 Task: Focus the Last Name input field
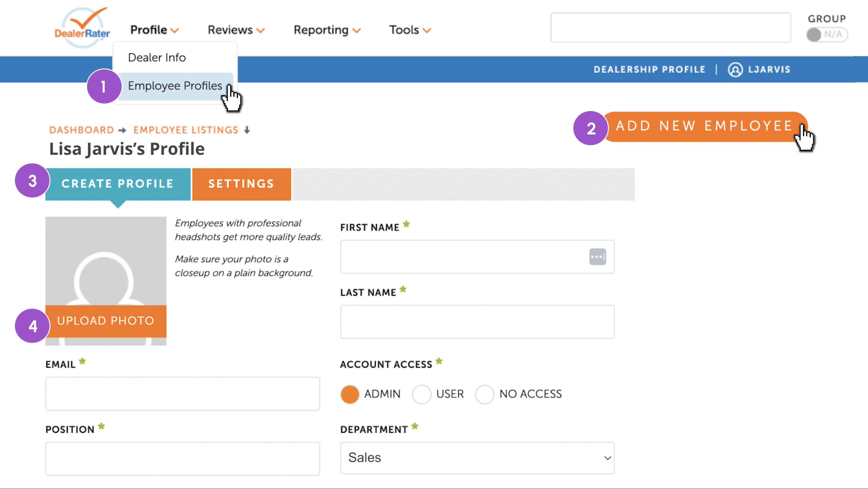[x=477, y=322]
